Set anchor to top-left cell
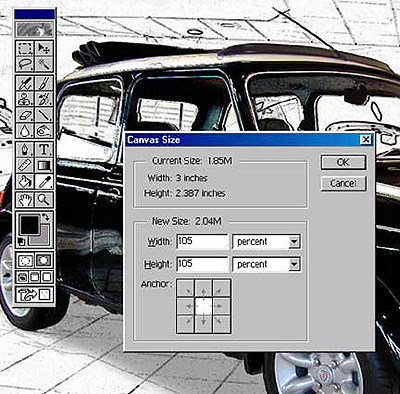 pos(185,288)
